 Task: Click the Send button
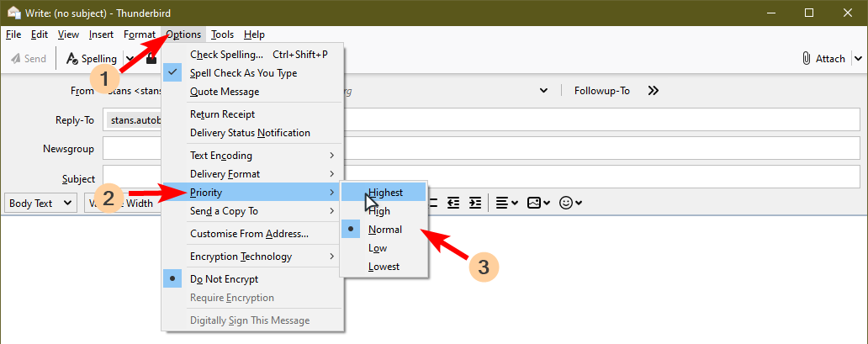[x=28, y=58]
